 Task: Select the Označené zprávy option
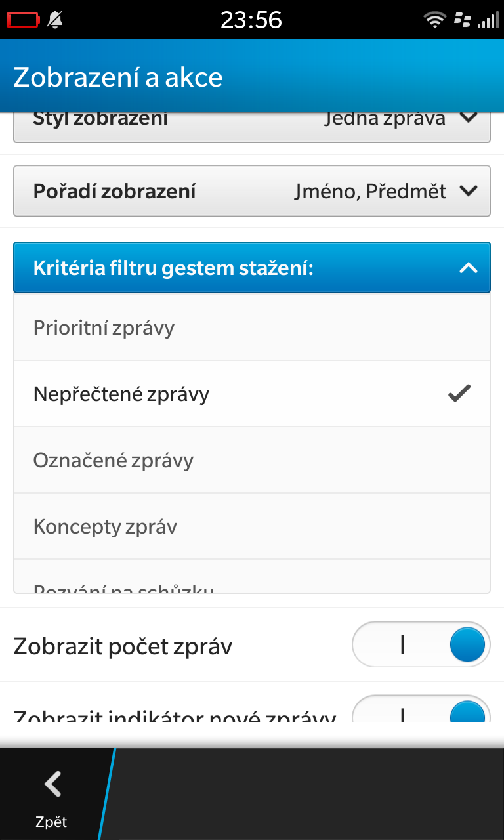(252, 460)
